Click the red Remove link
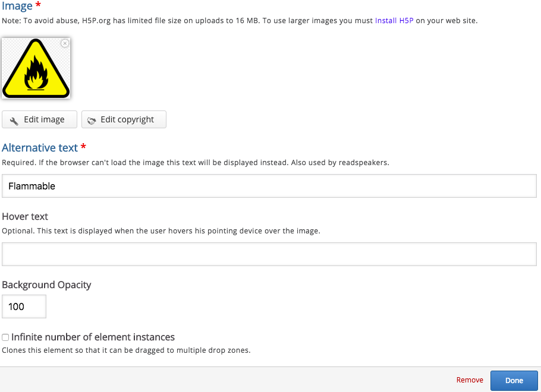The height and width of the screenshot is (392, 541). [470, 380]
